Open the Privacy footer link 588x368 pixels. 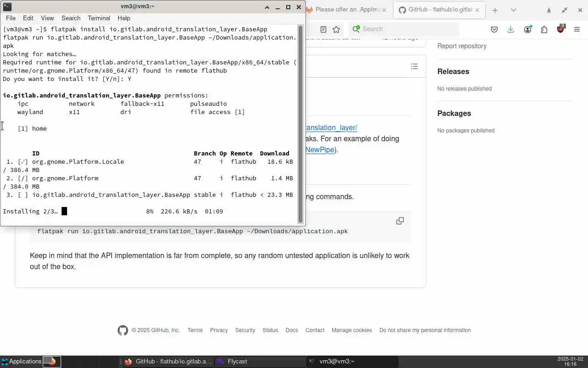(x=219, y=330)
